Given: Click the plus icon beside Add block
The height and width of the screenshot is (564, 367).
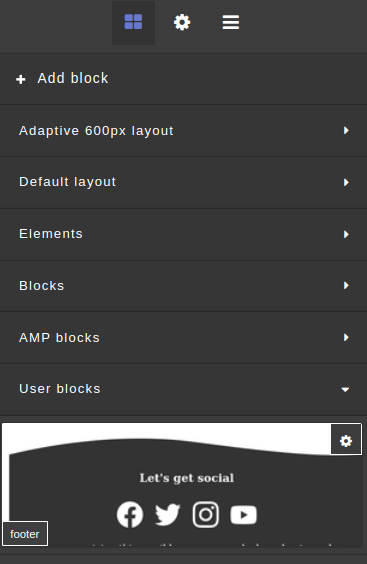Looking at the screenshot, I should (x=21, y=79).
